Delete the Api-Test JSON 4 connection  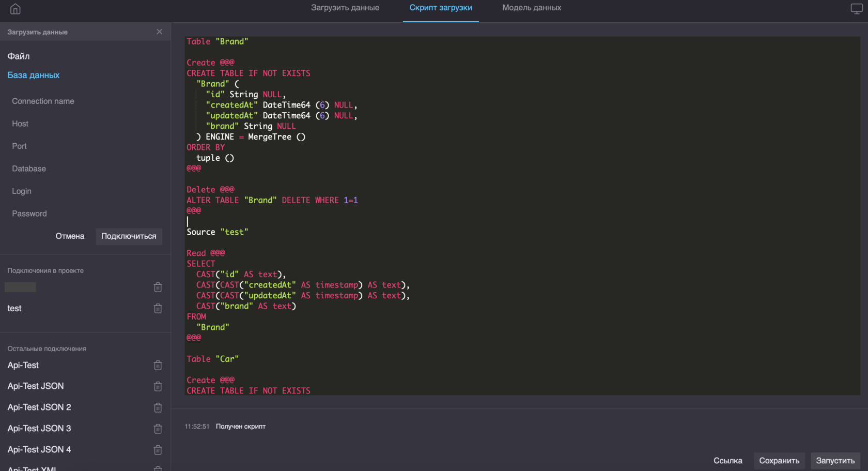158,450
